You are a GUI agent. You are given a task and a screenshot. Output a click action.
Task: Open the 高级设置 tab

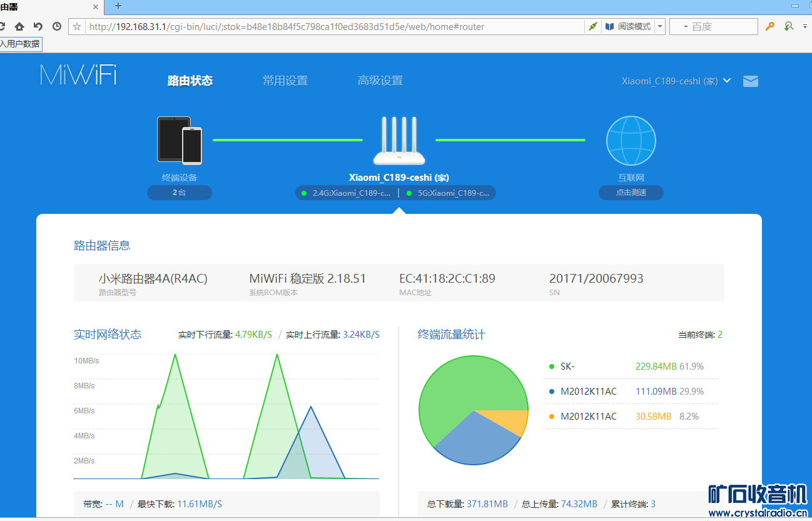[x=380, y=81]
